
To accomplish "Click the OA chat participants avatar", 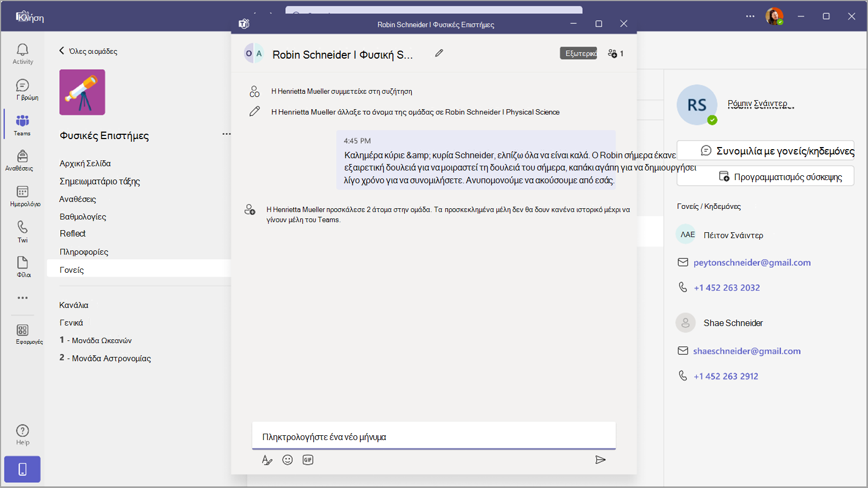I will [x=254, y=53].
